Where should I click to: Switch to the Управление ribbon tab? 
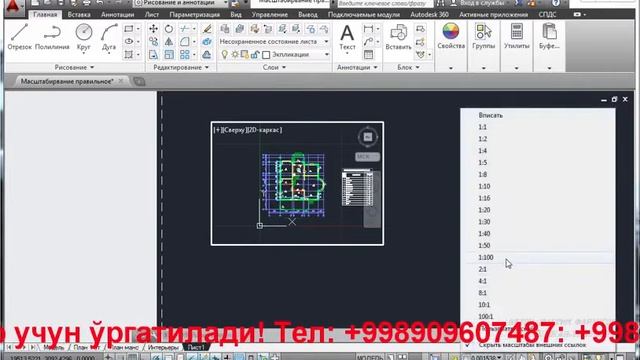269,14
